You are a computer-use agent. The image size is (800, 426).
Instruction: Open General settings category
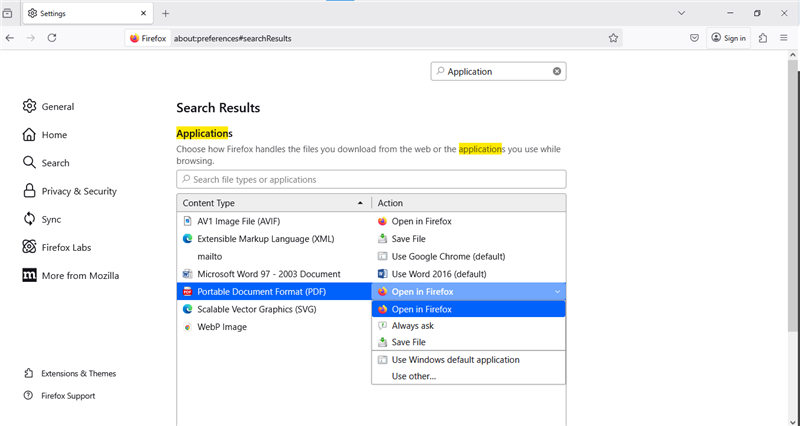48,106
